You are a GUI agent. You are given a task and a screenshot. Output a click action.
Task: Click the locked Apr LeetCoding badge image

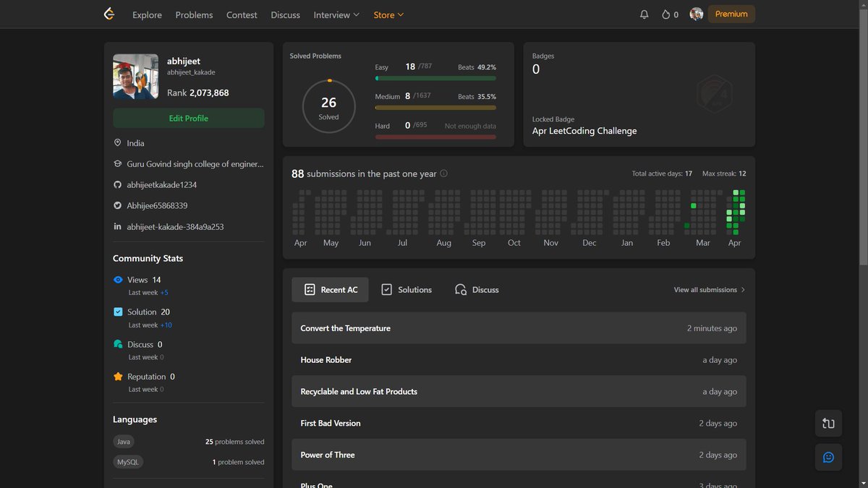(715, 94)
